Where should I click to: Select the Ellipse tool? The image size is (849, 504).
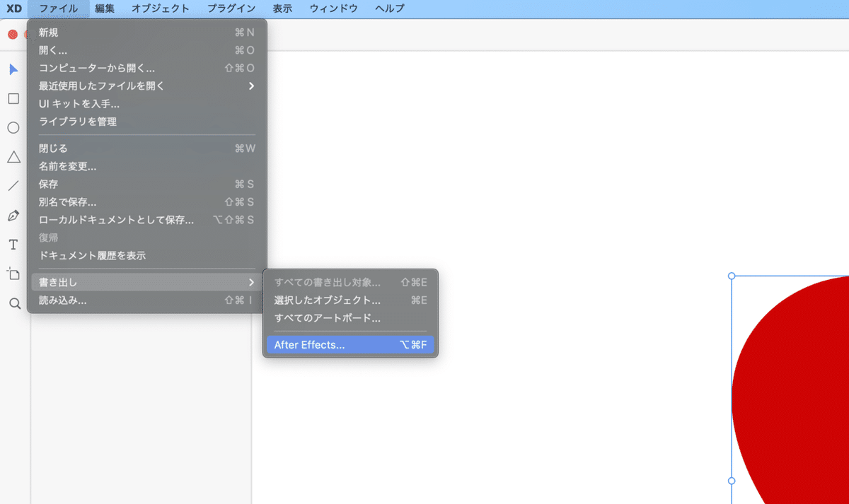tap(13, 128)
